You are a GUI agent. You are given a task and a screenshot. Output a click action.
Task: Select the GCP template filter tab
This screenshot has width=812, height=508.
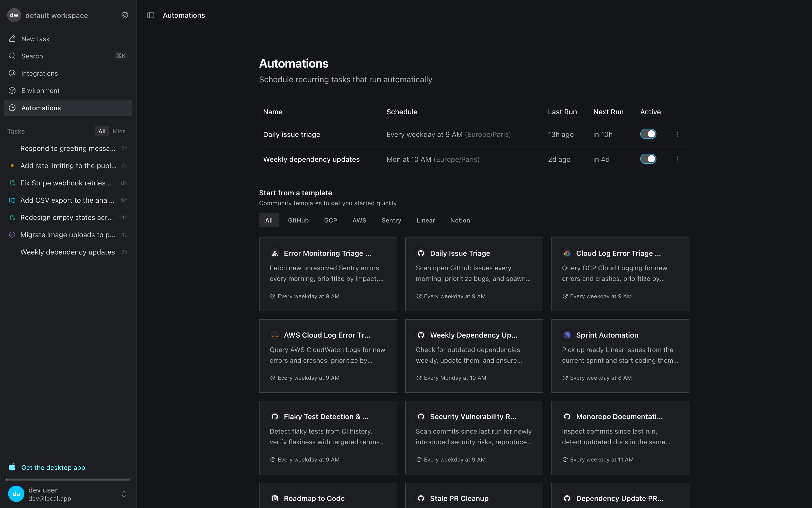coord(330,220)
